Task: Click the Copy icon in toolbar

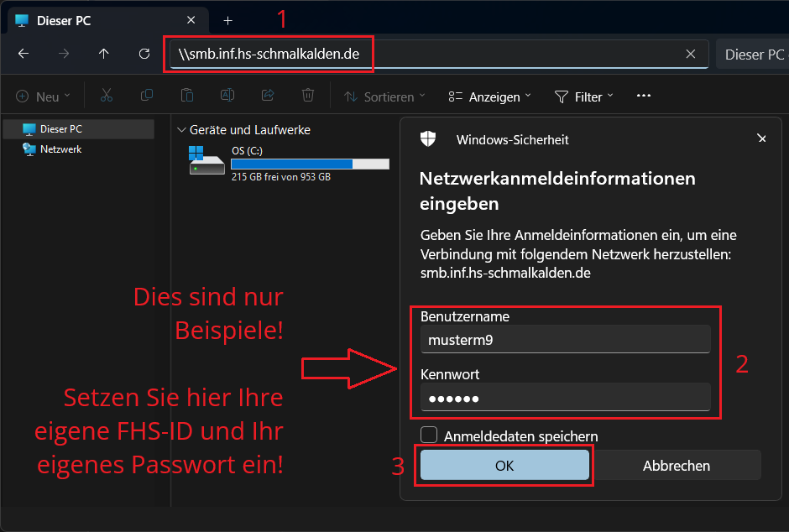Action: pyautogui.click(x=147, y=96)
